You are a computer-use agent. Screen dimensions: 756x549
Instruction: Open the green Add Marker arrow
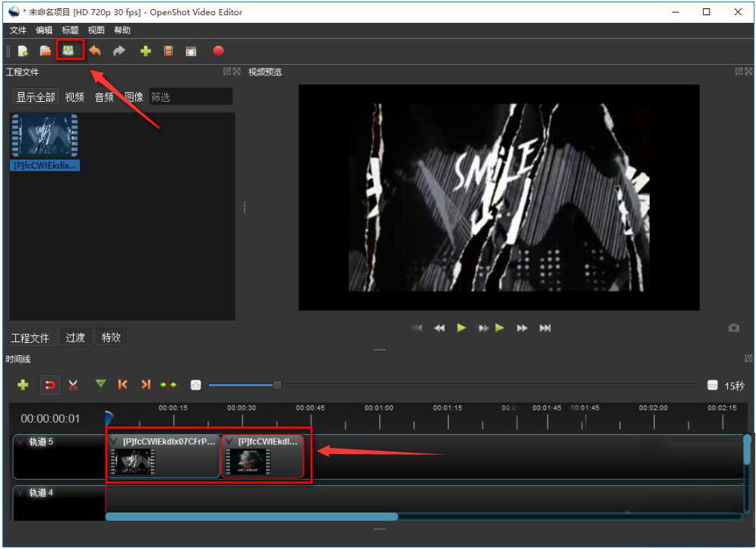pos(100,385)
